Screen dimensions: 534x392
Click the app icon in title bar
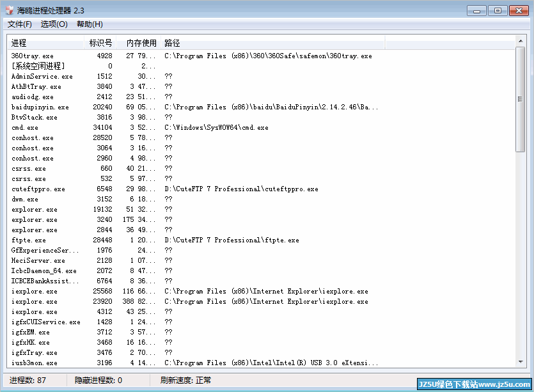[10, 11]
